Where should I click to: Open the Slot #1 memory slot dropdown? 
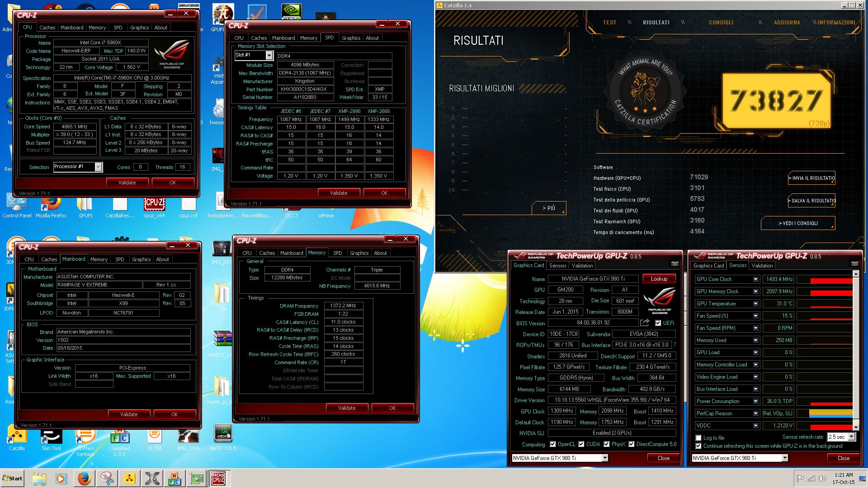coord(269,55)
